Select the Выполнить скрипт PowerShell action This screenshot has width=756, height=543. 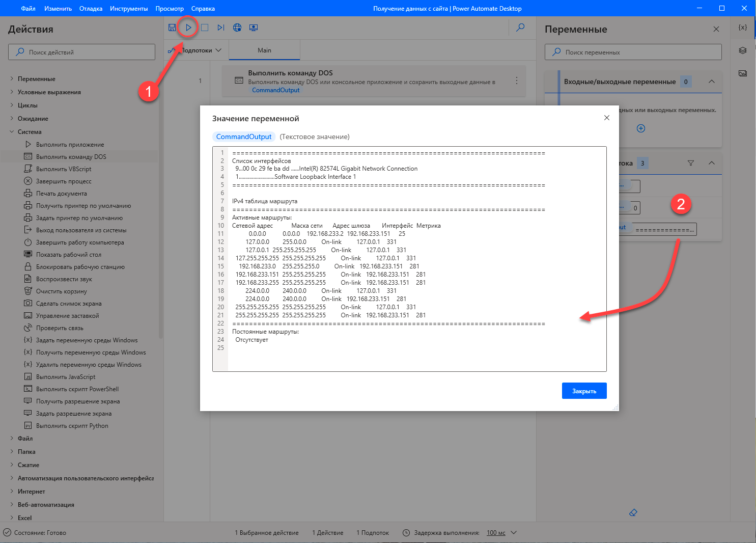(x=77, y=389)
